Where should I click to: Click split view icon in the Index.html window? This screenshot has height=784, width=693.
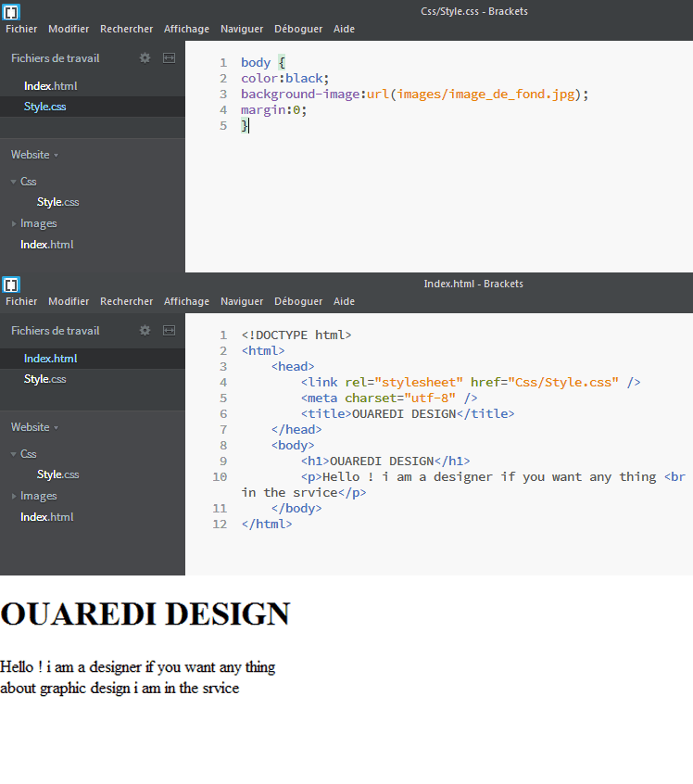click(x=169, y=331)
